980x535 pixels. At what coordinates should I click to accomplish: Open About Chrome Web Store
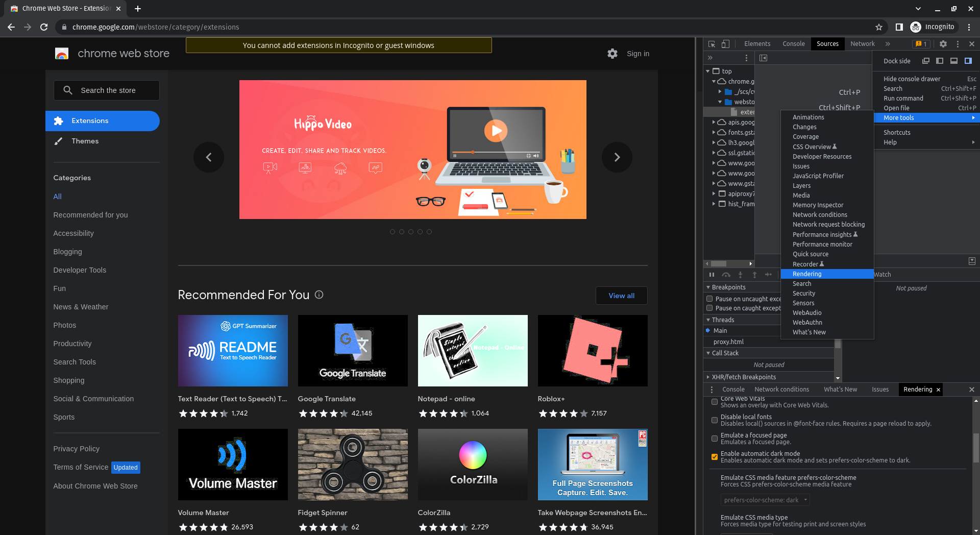tap(95, 486)
